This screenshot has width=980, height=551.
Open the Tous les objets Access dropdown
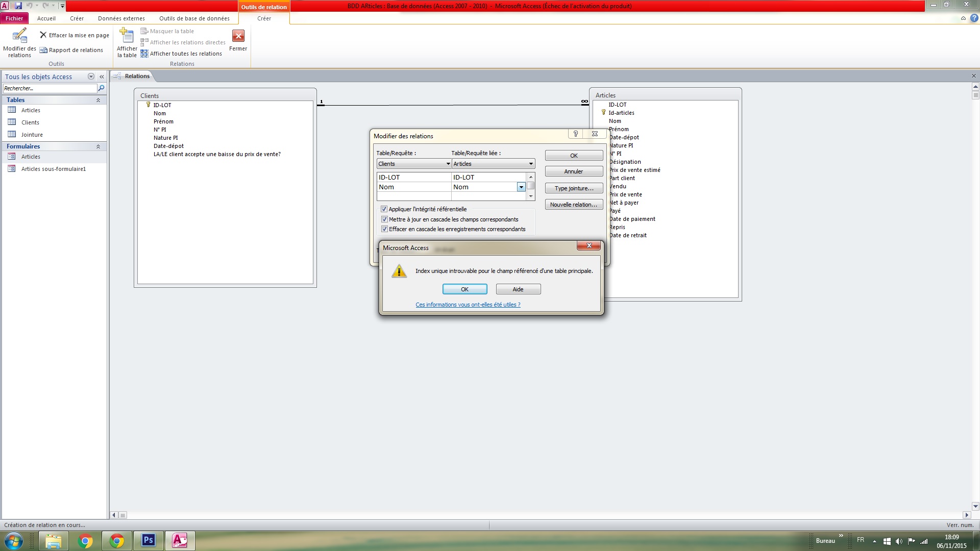click(x=91, y=77)
